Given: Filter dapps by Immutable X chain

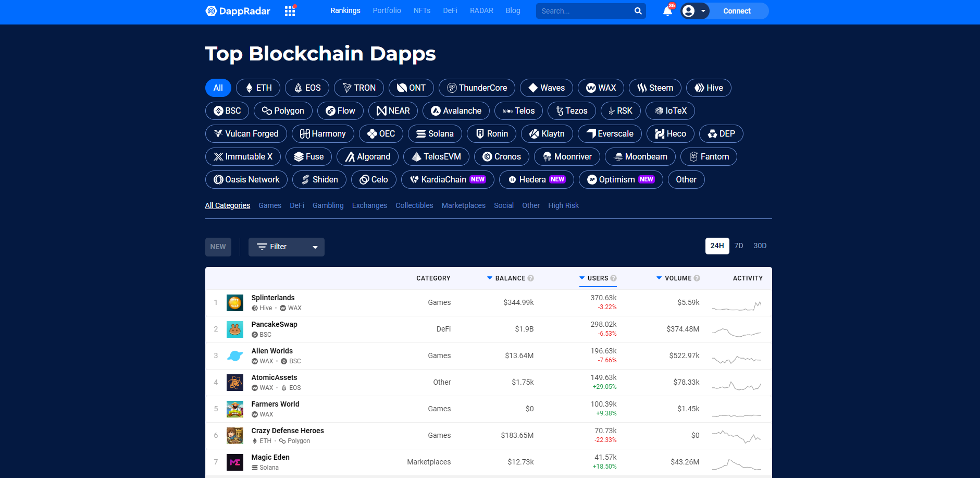Looking at the screenshot, I should pos(243,157).
